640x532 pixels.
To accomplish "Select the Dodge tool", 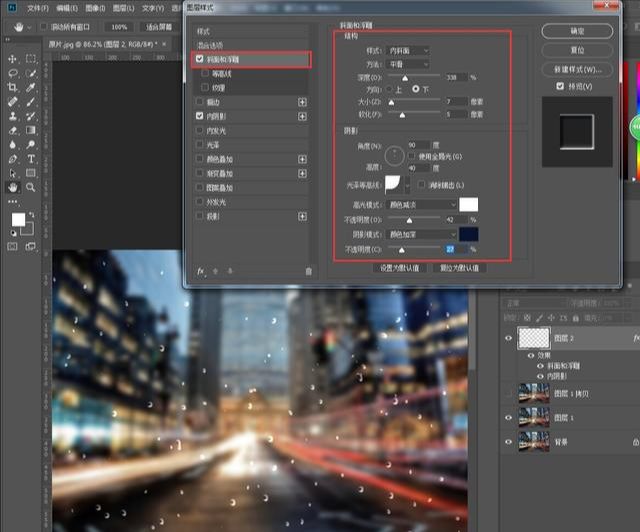I will pyautogui.click(x=31, y=145).
